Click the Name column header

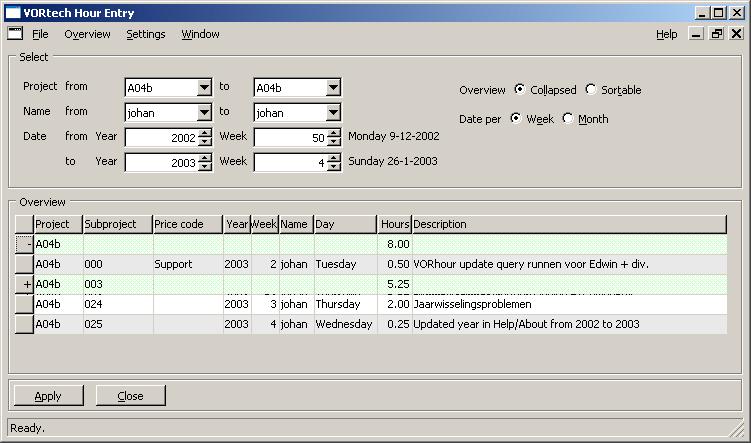click(x=296, y=224)
